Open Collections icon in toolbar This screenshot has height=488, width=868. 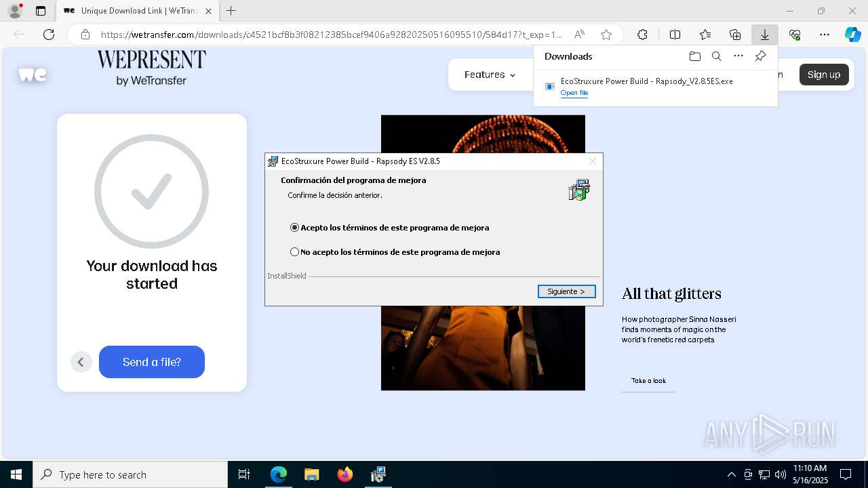(735, 35)
